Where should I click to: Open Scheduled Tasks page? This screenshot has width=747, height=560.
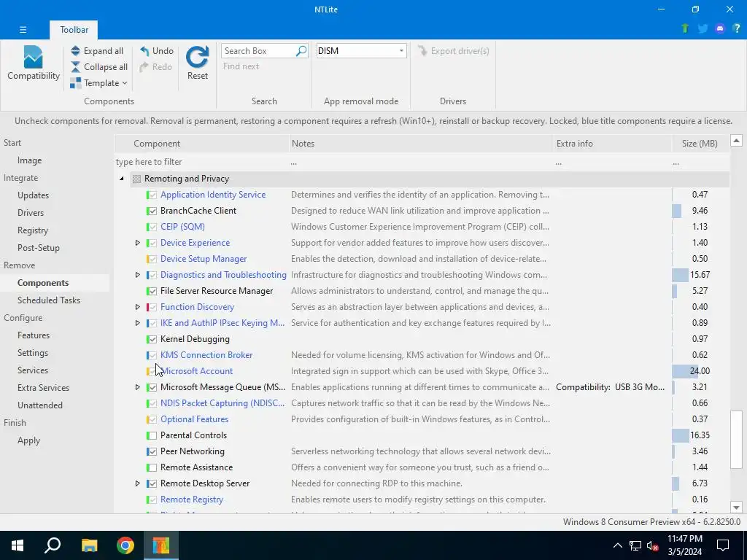[49, 300]
